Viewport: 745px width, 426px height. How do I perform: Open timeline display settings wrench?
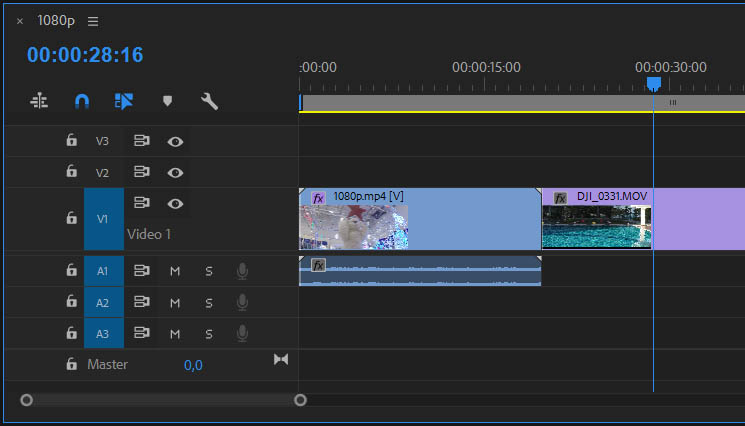[209, 101]
